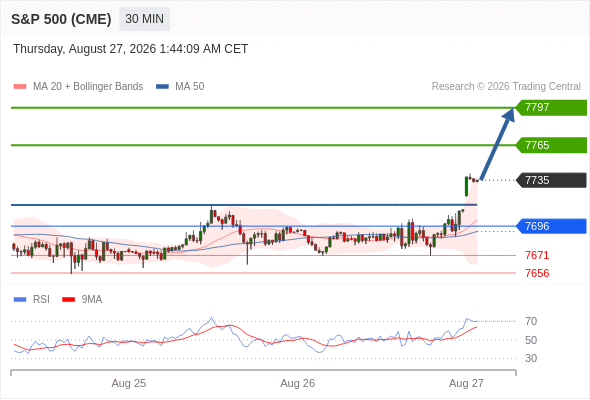Image resolution: width=590 pixels, height=400 pixels.
Task: Click the RSI legend label
Action: coord(41,300)
